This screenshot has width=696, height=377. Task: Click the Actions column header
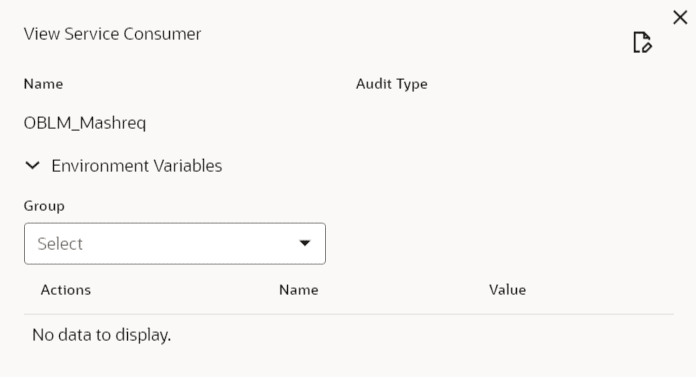click(x=66, y=290)
